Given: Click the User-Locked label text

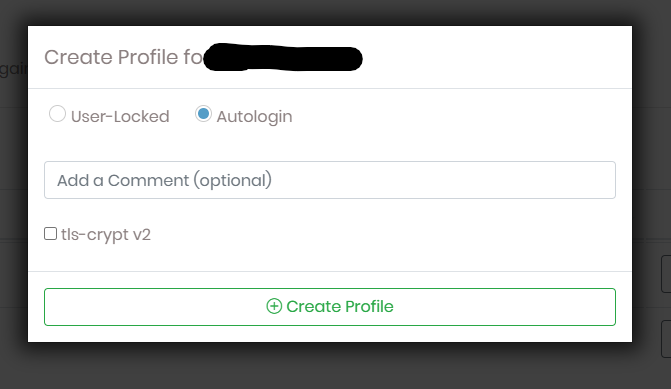Looking at the screenshot, I should tap(120, 116).
